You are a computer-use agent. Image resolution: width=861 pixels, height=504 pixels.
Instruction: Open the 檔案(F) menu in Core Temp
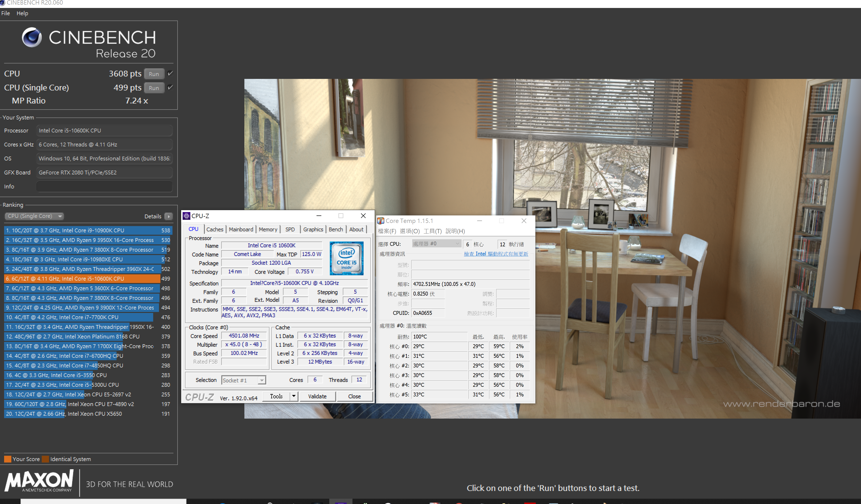coord(387,231)
